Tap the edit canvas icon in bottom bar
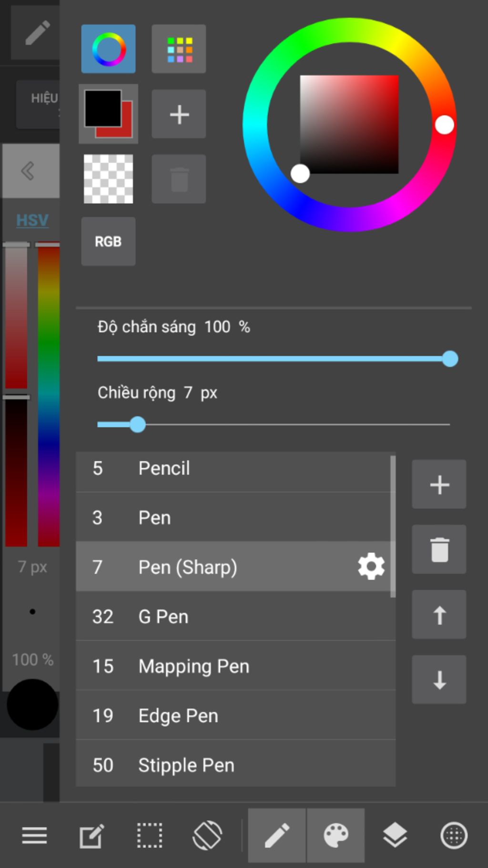488x868 pixels. click(91, 835)
